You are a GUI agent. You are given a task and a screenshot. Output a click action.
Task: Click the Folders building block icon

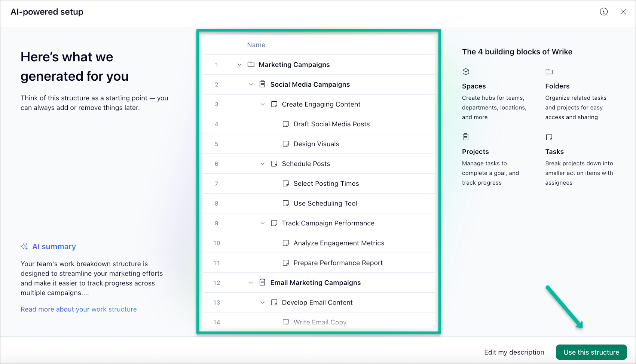[x=549, y=72]
